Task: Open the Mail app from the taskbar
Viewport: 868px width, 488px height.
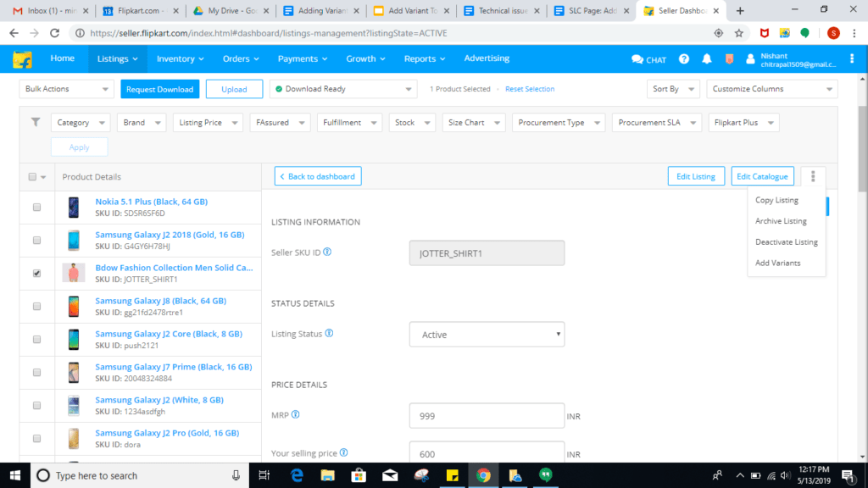Action: [390, 475]
